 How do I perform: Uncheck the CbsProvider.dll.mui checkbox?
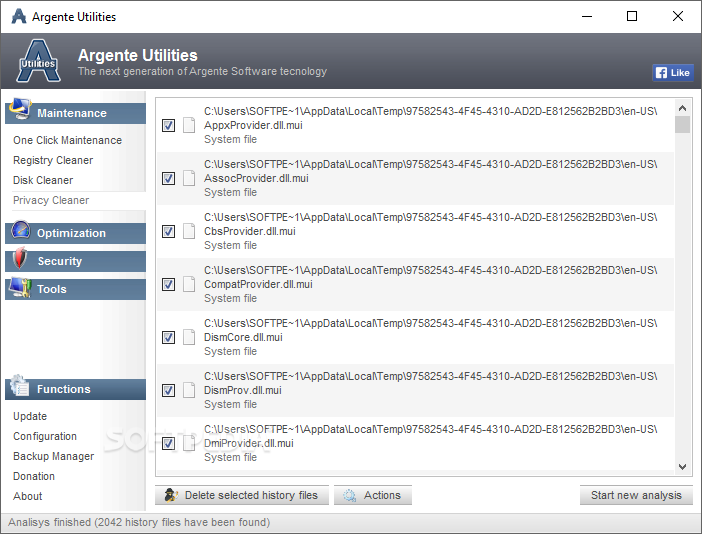[168, 231]
